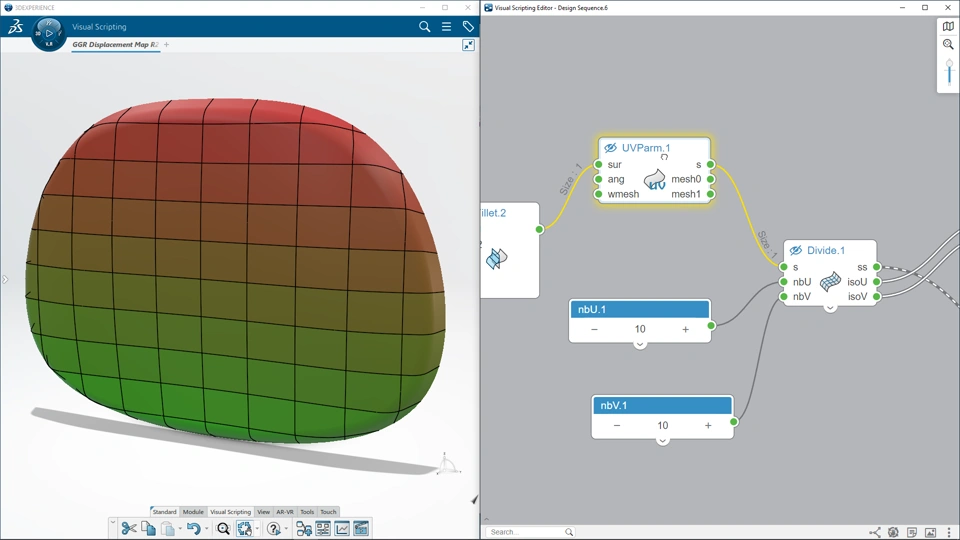Click the clapperboard-style last toolbar icon
The image size is (960, 540).
[361, 528]
